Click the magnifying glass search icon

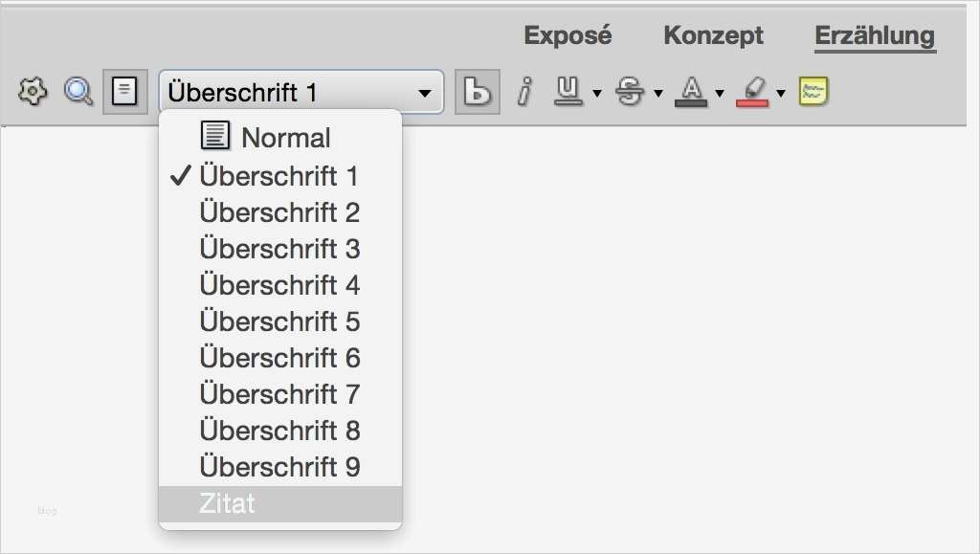78,92
